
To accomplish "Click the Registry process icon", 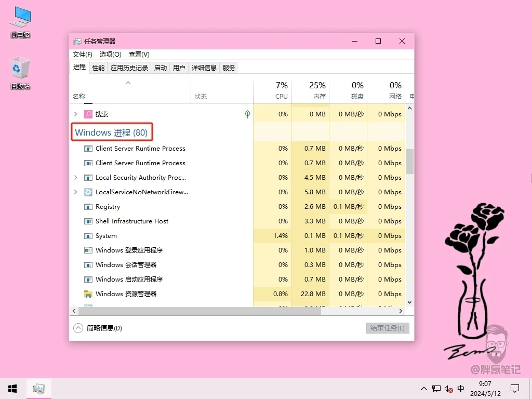I will coord(88,207).
